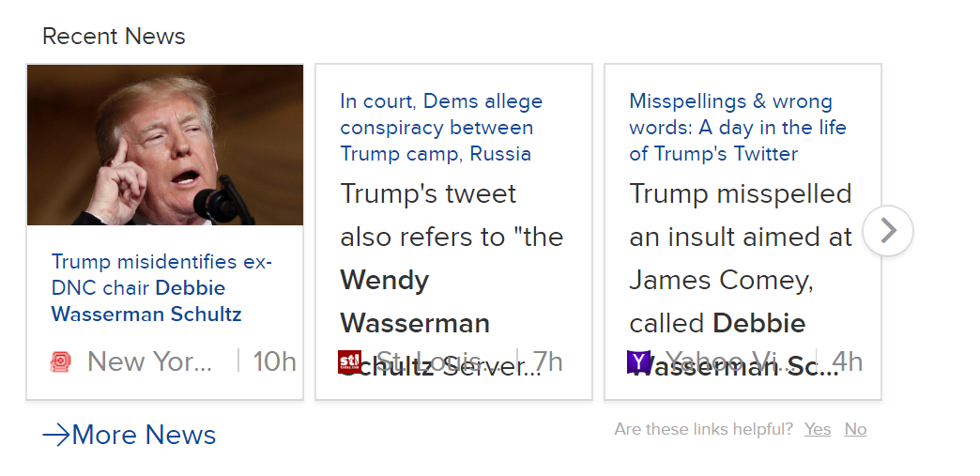Image resolution: width=980 pixels, height=476 pixels.
Task: Open 'Misspellings & wrong words' headline
Action: 737,128
